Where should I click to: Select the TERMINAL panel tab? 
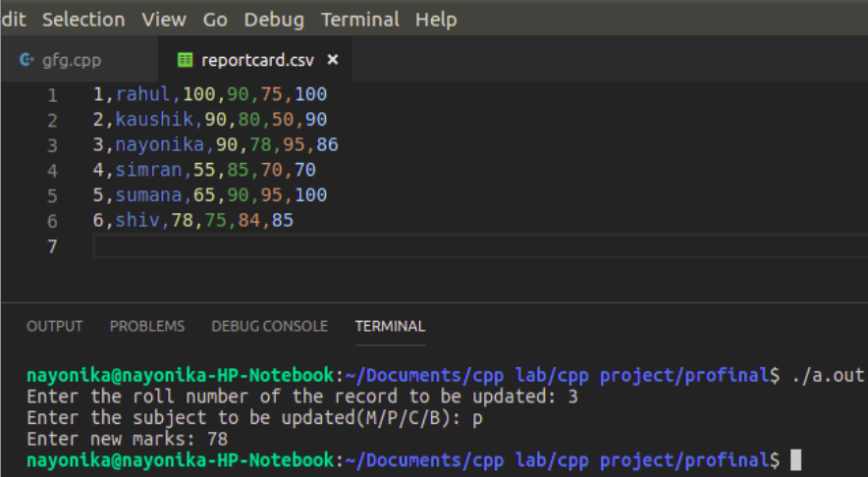(x=390, y=327)
